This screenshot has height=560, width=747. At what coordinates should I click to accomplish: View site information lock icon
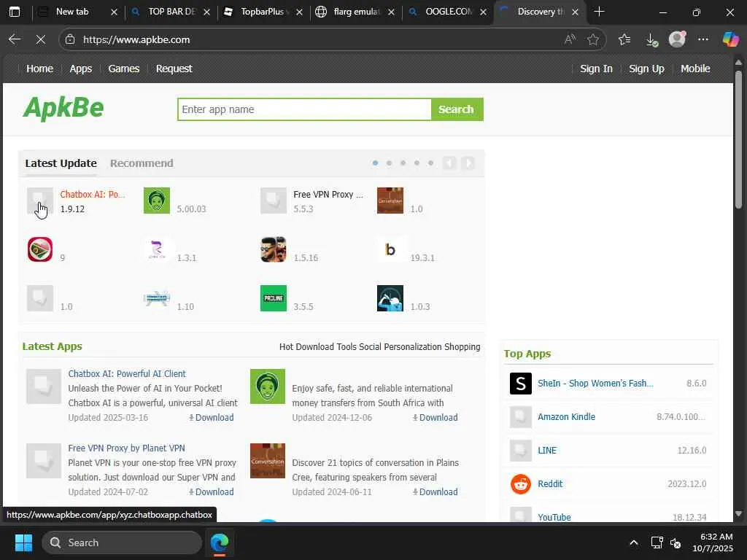tap(70, 39)
